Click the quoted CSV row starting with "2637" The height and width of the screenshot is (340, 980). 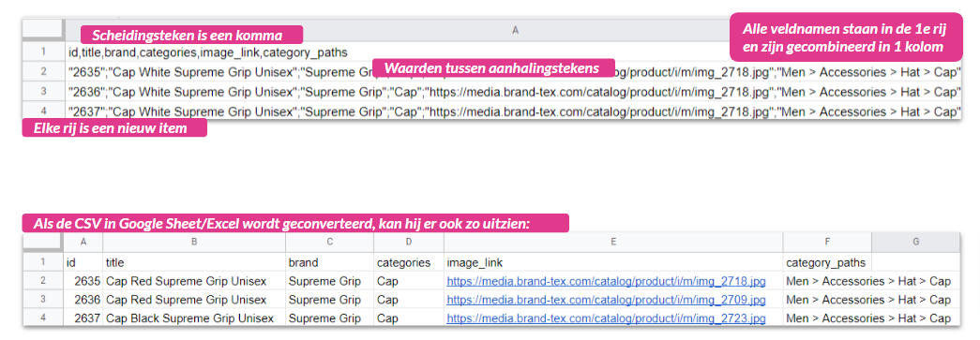point(512,111)
